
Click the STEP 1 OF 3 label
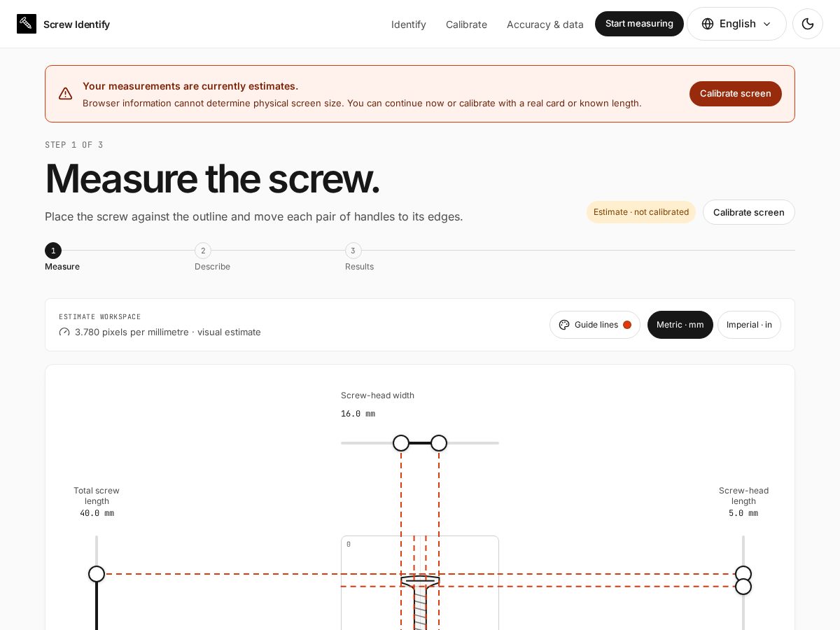(74, 145)
